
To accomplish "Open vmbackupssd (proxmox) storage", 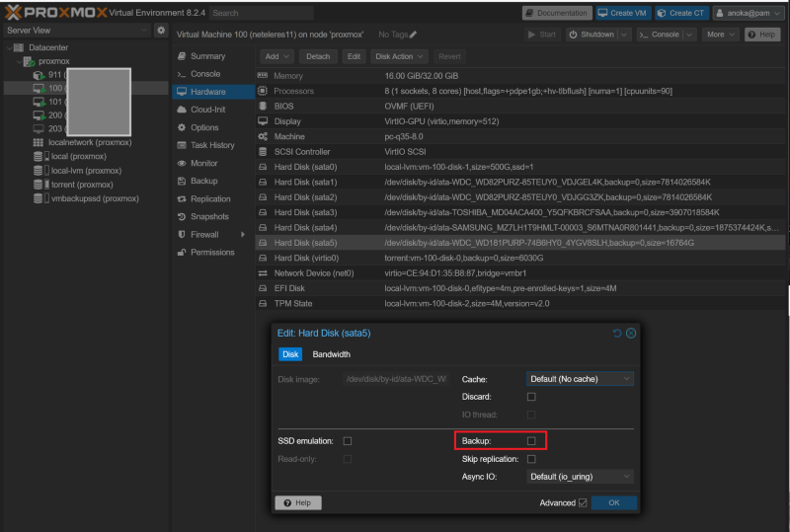I will [x=95, y=198].
